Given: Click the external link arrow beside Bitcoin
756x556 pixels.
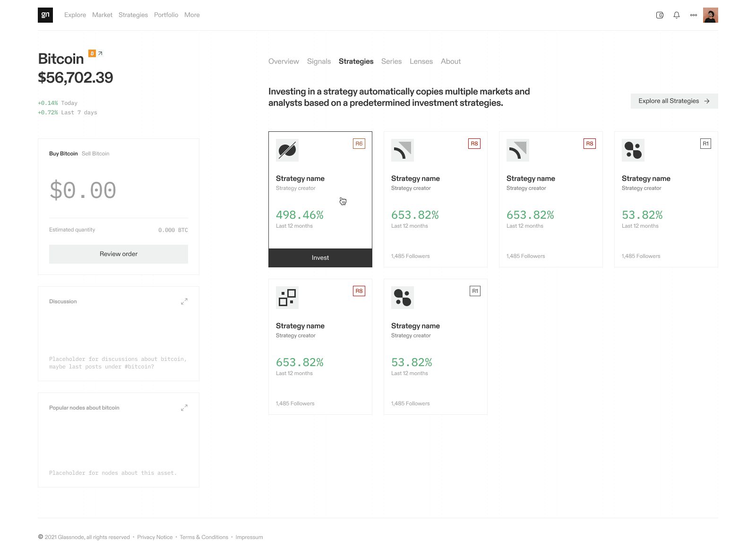Looking at the screenshot, I should [x=100, y=53].
